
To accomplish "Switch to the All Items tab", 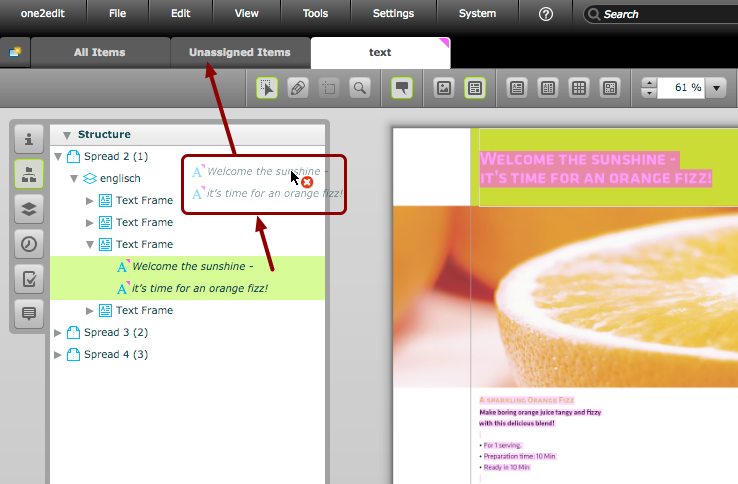I will [x=100, y=52].
